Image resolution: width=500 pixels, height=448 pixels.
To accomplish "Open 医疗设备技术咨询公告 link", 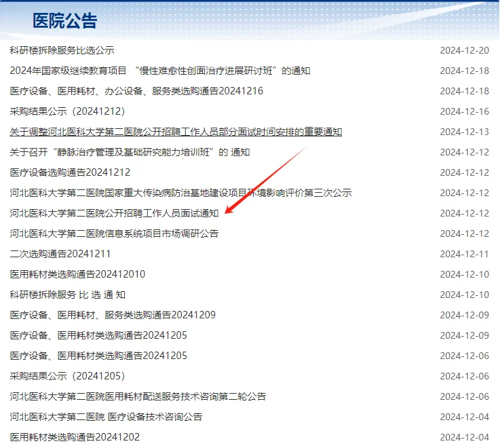I will click(x=106, y=417).
